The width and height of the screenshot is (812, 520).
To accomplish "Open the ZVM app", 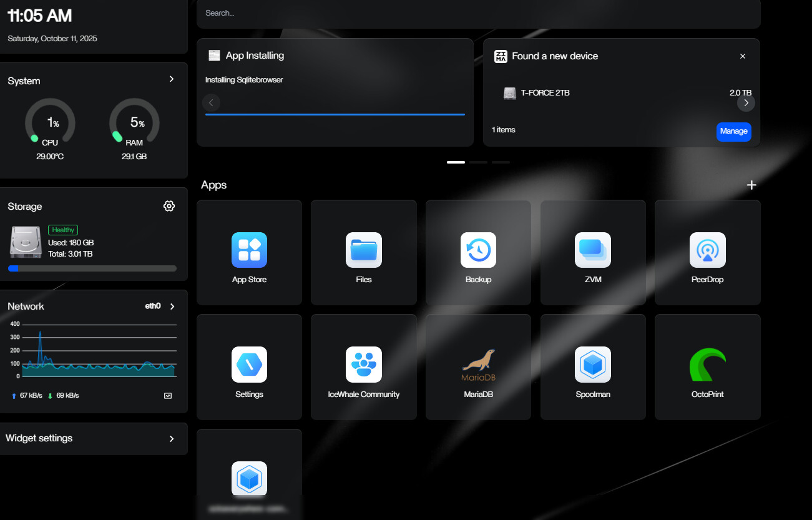I will click(592, 250).
